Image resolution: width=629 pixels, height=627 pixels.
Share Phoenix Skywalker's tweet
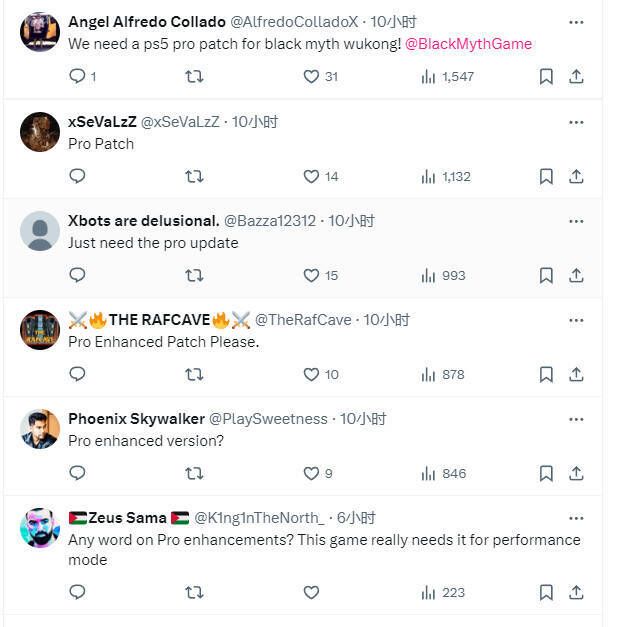[576, 473]
